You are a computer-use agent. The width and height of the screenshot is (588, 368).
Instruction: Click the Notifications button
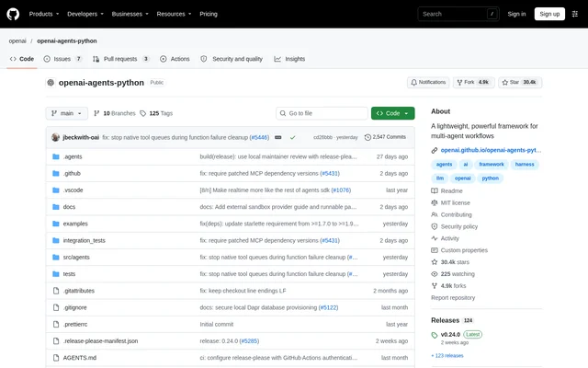coord(428,82)
